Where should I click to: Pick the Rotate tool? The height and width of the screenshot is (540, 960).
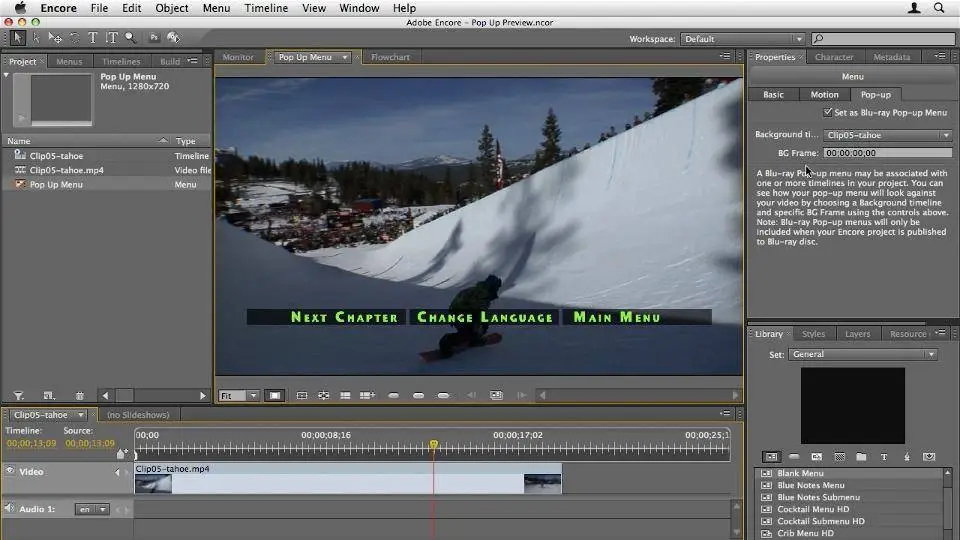pos(74,38)
